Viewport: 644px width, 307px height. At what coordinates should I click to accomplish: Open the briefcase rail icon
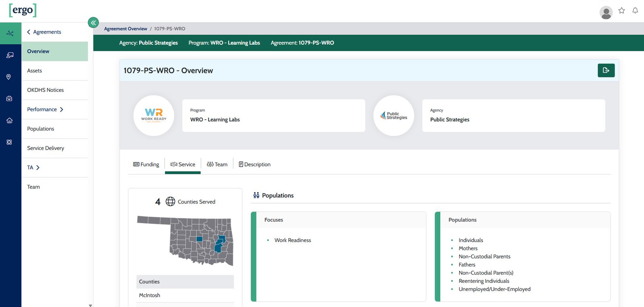(x=9, y=99)
